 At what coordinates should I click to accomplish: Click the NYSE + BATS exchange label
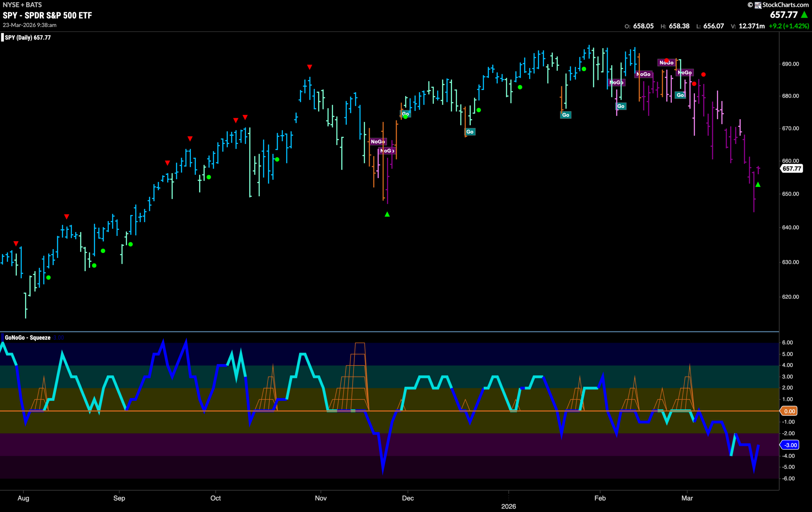[x=22, y=5]
